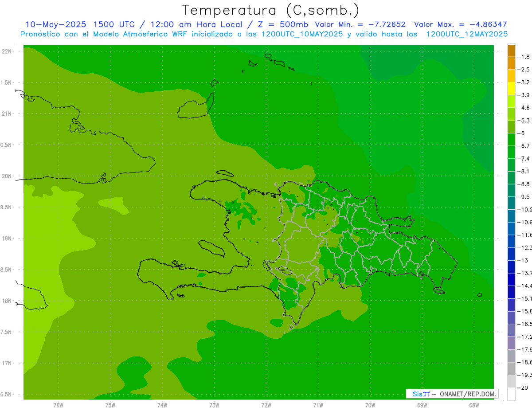This screenshot has width=532, height=411.
Task: Click the '73W' longitude label
Action: coord(214,405)
